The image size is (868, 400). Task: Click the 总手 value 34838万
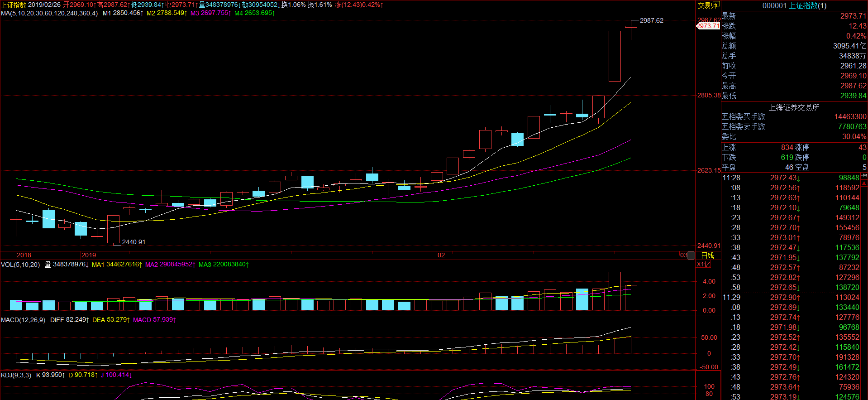(x=853, y=56)
